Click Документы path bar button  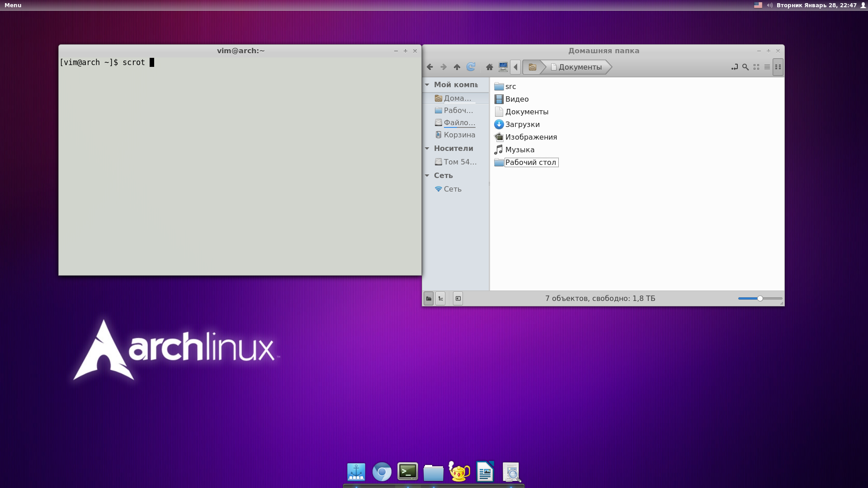(x=576, y=67)
